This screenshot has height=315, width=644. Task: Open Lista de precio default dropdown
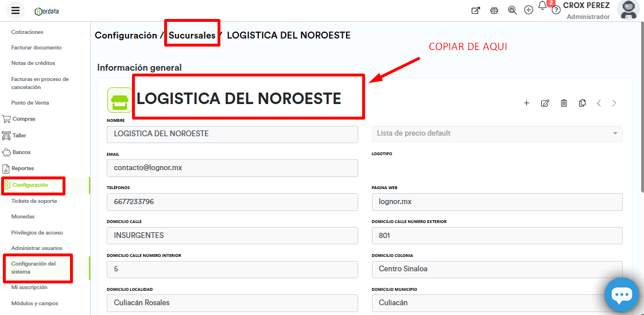pyautogui.click(x=497, y=133)
